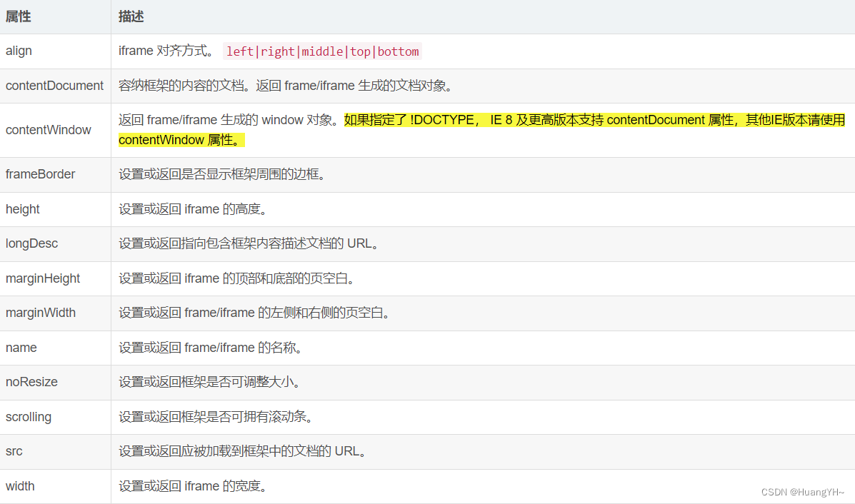855x504 pixels.
Task: Select the frameBorder property name
Action: coord(40,173)
